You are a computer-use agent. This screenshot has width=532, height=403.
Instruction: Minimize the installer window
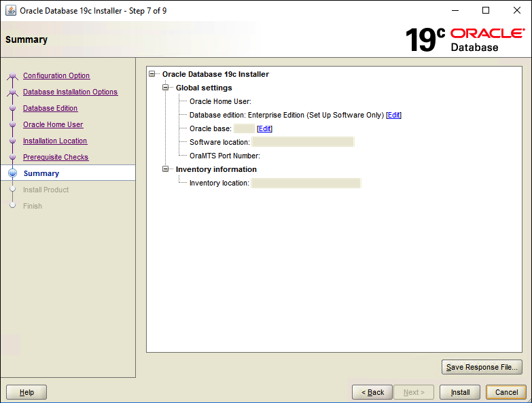click(455, 10)
